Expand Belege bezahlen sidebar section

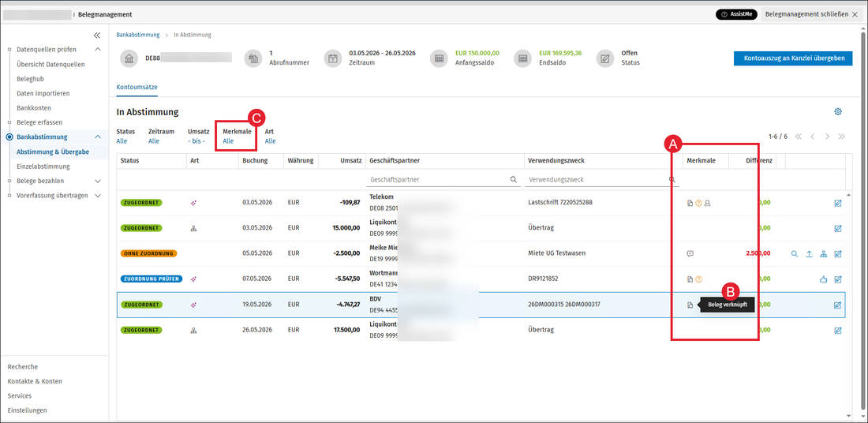[x=98, y=181]
